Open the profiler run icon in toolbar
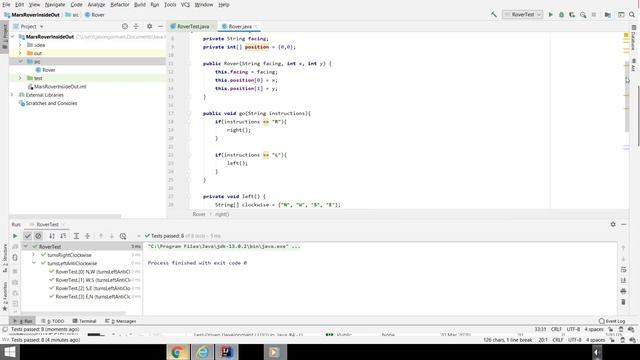The image size is (640, 360). click(x=583, y=15)
